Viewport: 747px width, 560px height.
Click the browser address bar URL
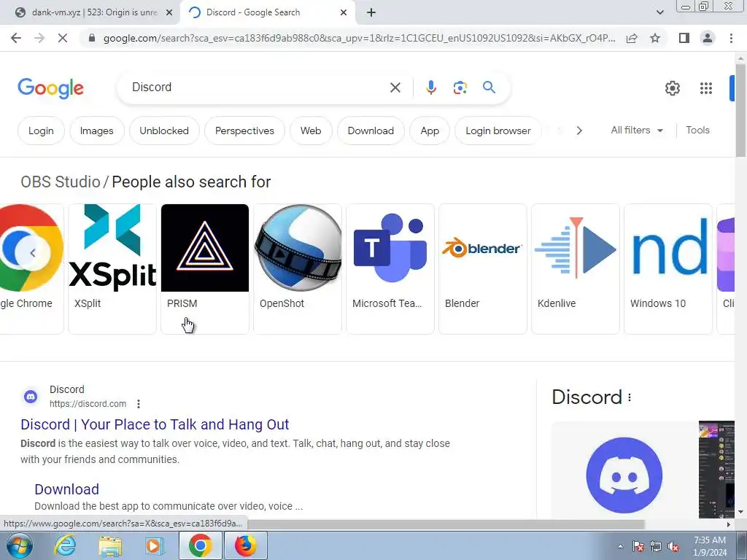pos(359,38)
